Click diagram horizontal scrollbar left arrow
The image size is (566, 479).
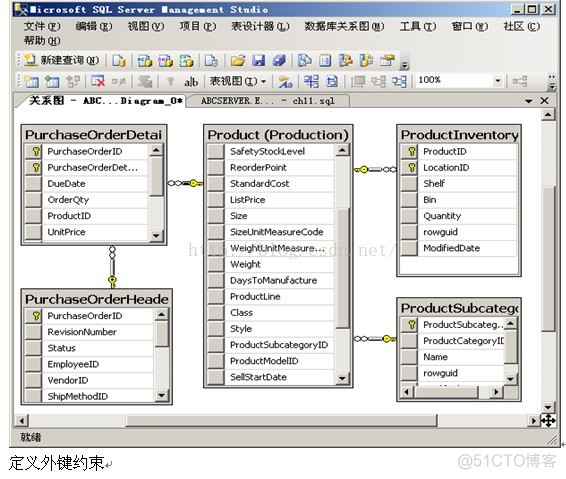coord(22,421)
